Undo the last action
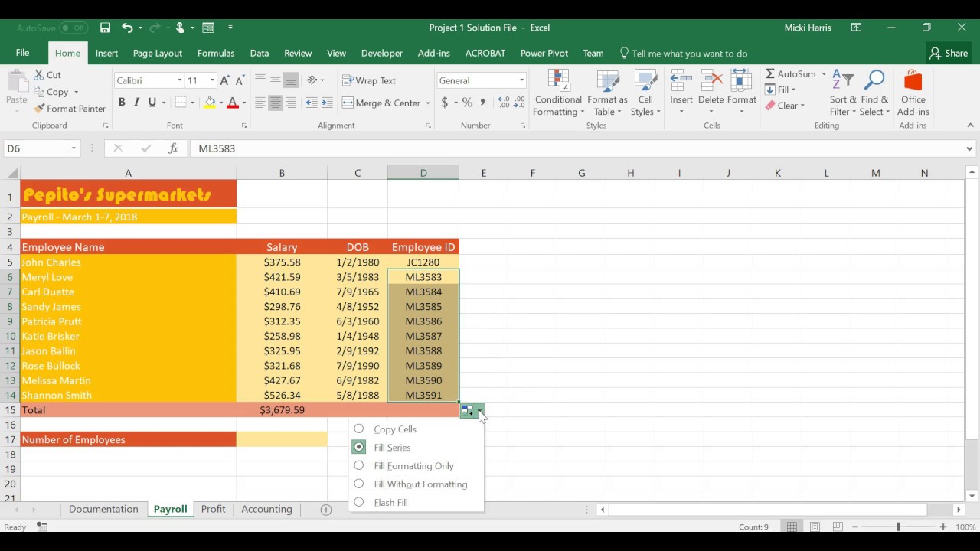The image size is (980, 551). coord(127,28)
